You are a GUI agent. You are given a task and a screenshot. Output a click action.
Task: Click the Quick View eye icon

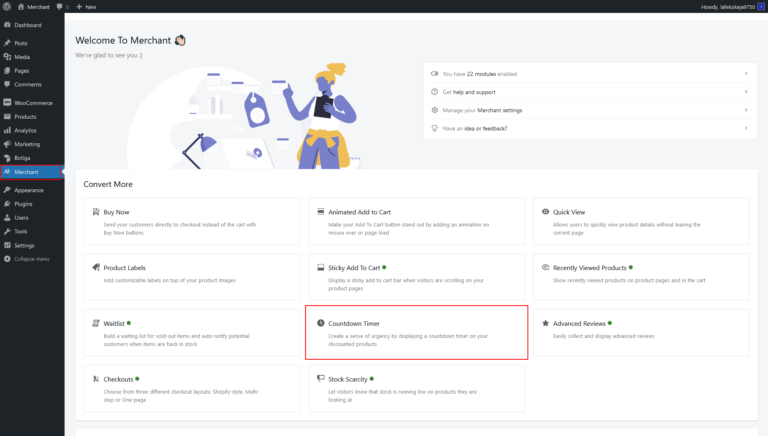tap(545, 212)
